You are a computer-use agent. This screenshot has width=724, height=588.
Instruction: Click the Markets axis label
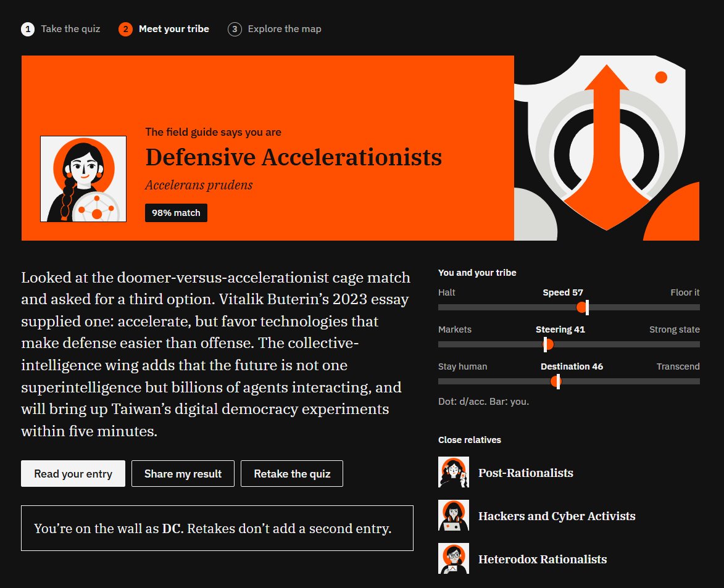pyautogui.click(x=455, y=329)
